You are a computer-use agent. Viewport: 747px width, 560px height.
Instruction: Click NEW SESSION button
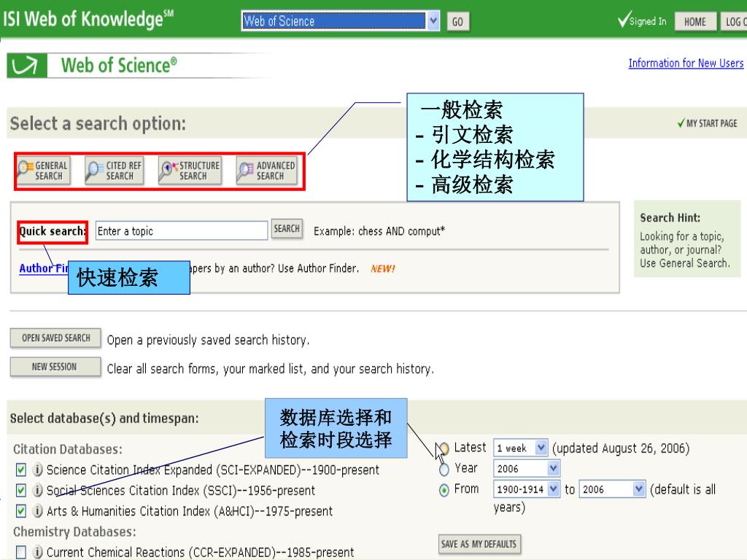click(55, 367)
